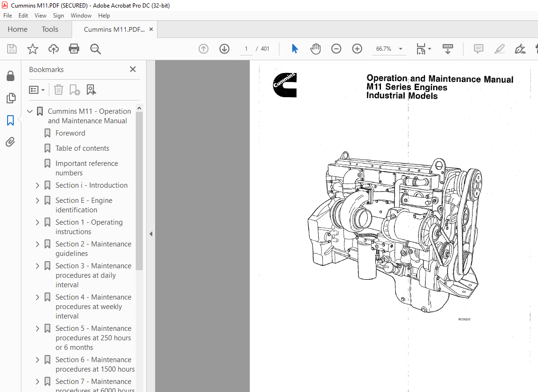The width and height of the screenshot is (538, 392).
Task: Add a sticky note comment
Action: 479,49
